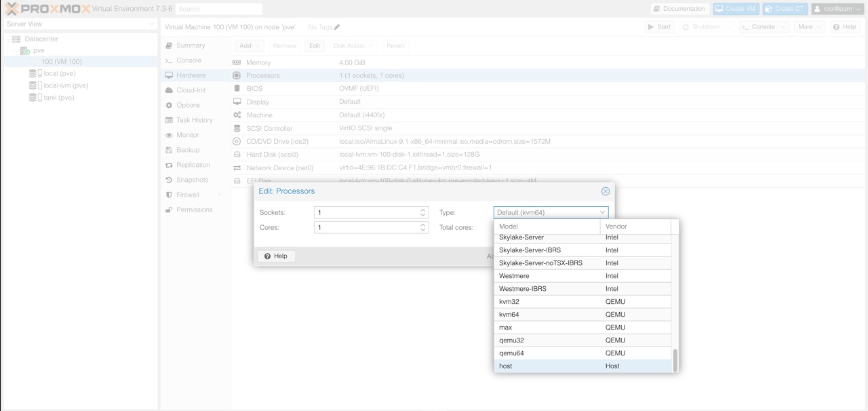
Task: Click Help in the Edit Processors dialog
Action: pyautogui.click(x=276, y=256)
